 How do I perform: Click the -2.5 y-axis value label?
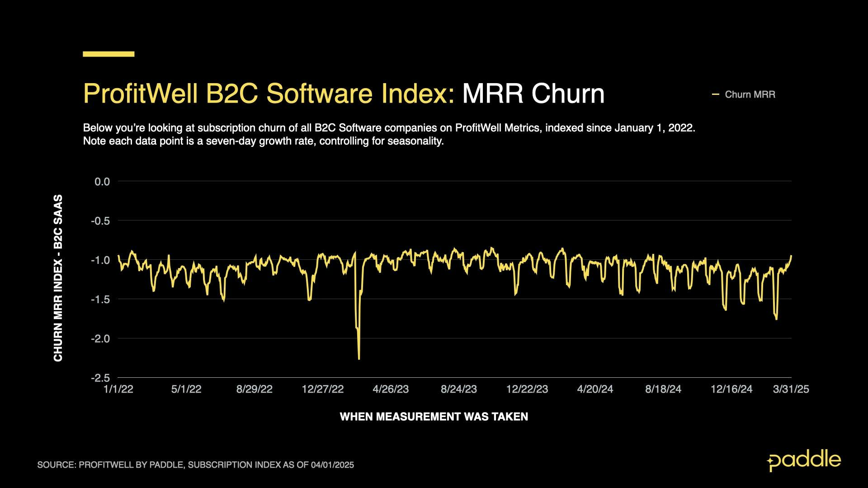(100, 378)
